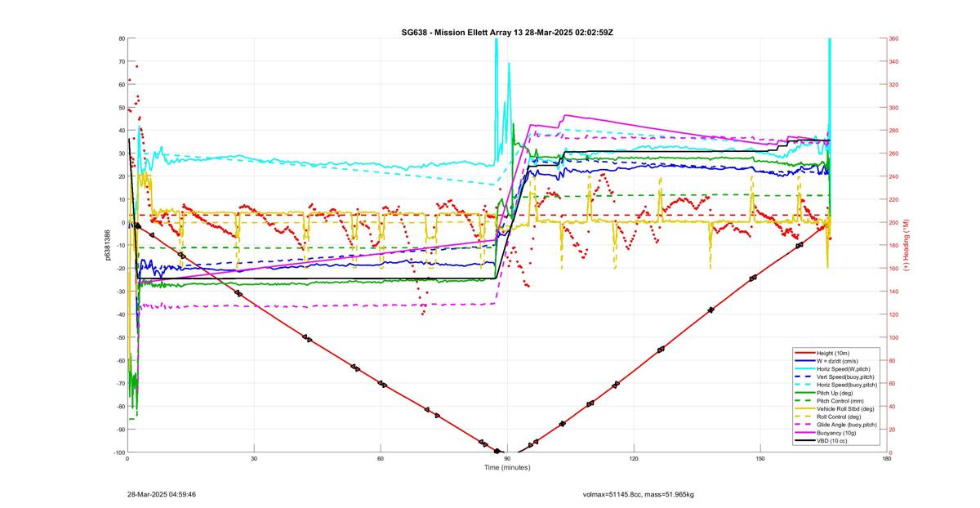Click the 'Vehicle Roll Stbd (deg)' legend entry
980x508 pixels.
click(846, 408)
